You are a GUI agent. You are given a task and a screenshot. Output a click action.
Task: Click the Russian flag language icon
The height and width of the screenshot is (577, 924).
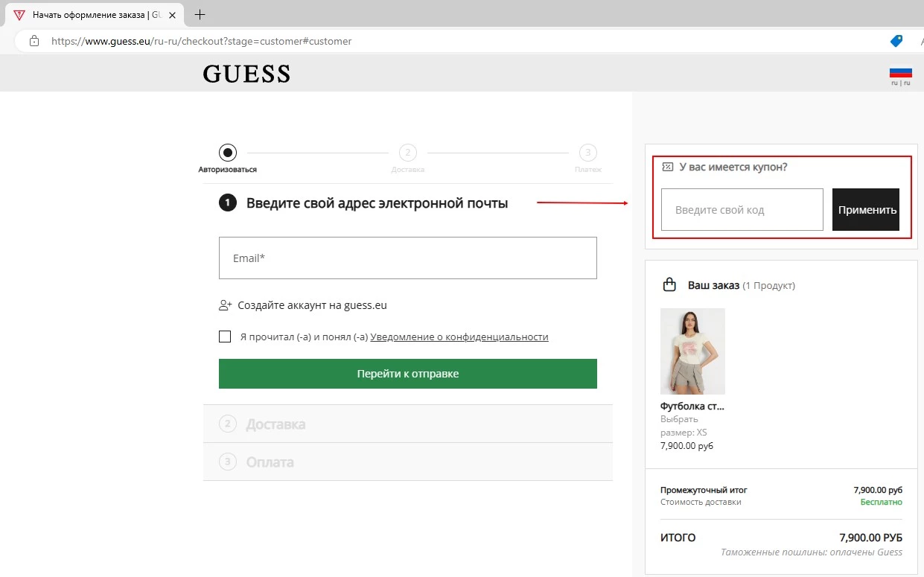click(x=899, y=71)
